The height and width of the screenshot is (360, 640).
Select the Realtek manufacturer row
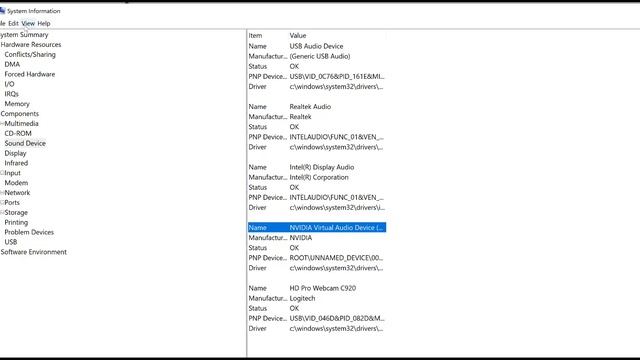(x=317, y=117)
